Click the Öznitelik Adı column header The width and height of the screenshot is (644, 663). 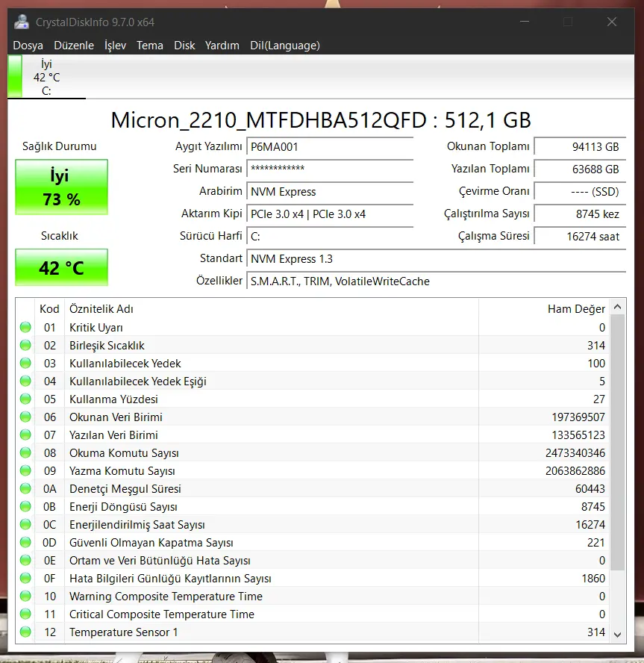[x=272, y=309]
